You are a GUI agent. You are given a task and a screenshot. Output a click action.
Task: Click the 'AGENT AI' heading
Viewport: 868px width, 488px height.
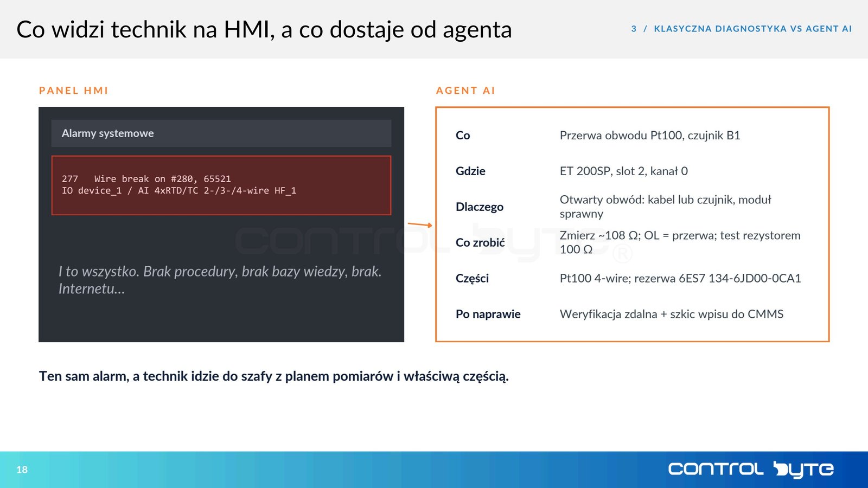click(466, 91)
